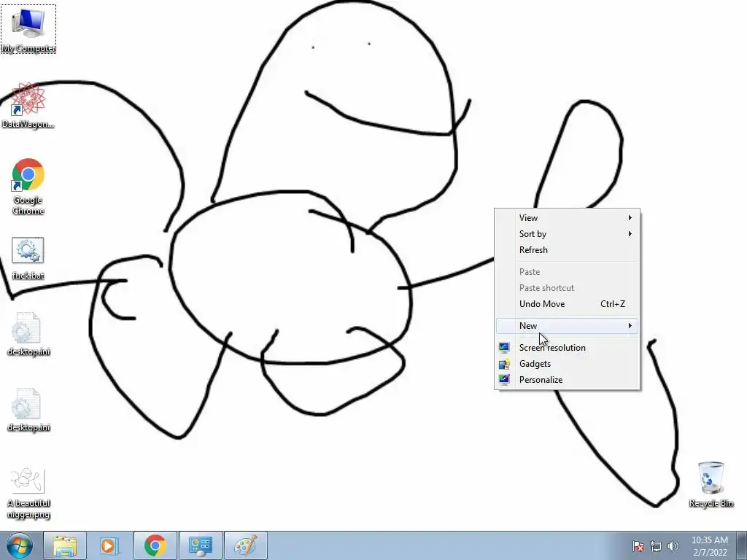
Task: Open the Windows Start orb
Action: 20,545
